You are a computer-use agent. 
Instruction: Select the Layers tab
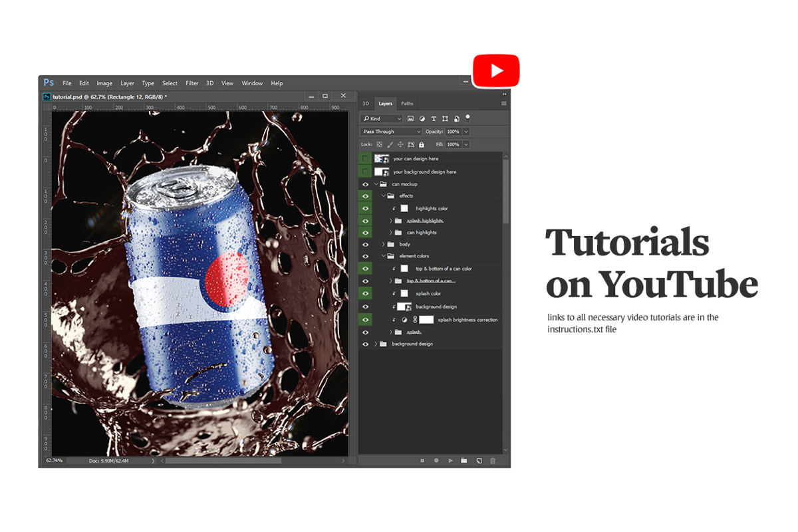386,103
